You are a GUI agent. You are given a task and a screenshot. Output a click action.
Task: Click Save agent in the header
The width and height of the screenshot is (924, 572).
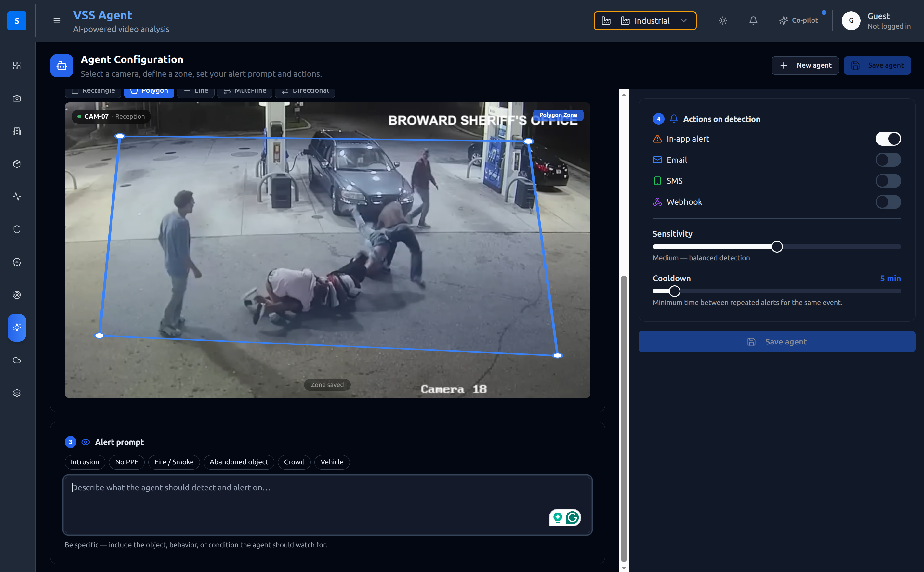pyautogui.click(x=877, y=65)
